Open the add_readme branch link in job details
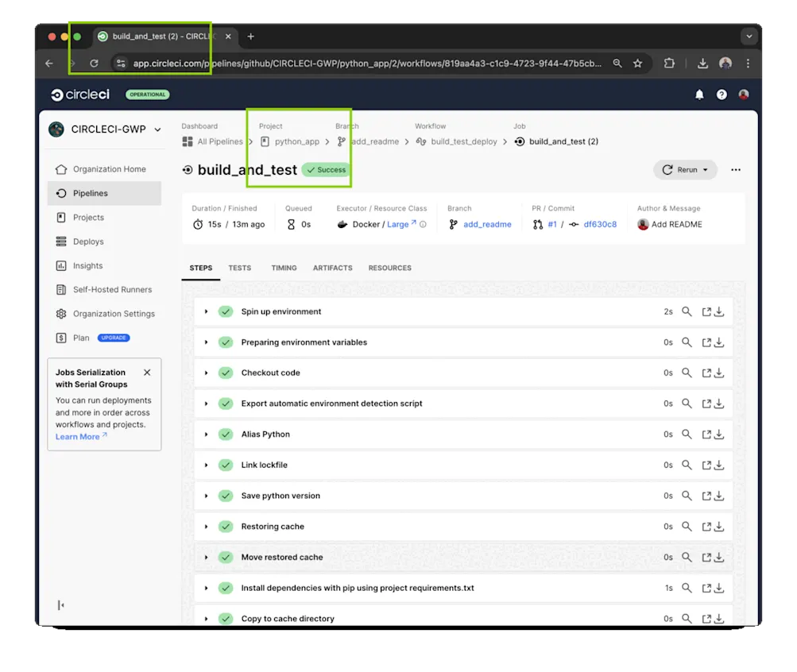 point(487,225)
